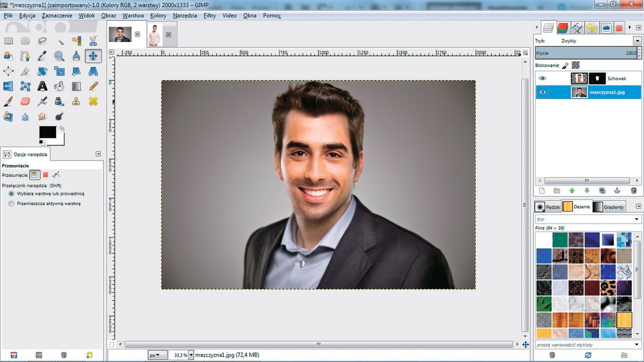Set move target to path

(56, 175)
